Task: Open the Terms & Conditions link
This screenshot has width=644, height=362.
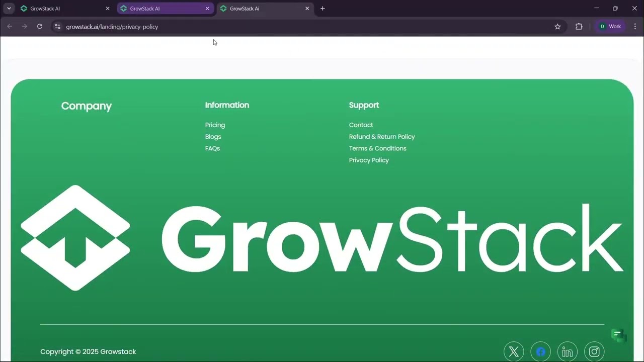Action: (x=377, y=148)
